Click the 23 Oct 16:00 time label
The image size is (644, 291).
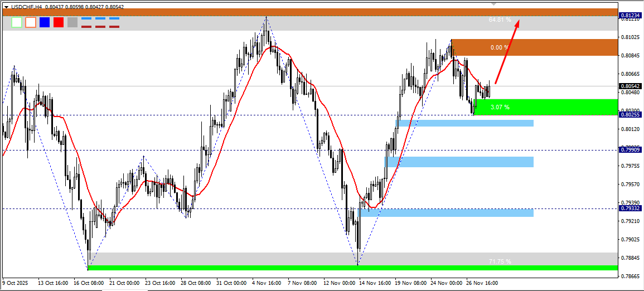click(159, 283)
